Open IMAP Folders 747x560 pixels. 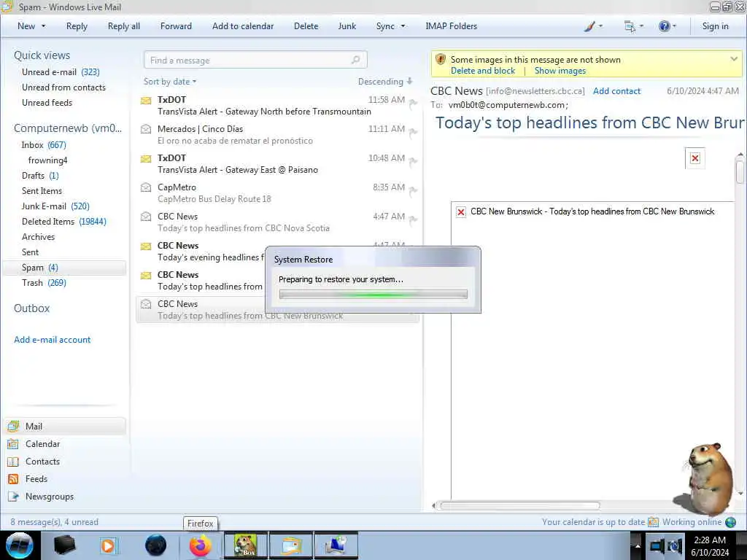[451, 26]
